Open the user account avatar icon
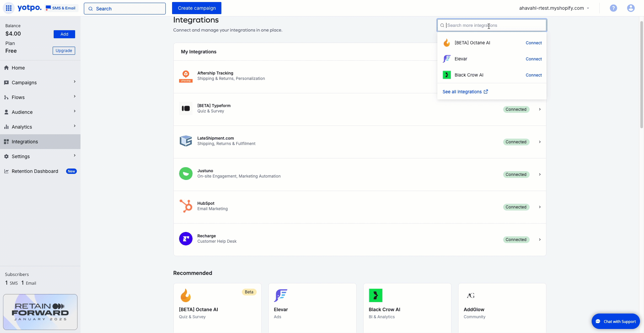Image resolution: width=644 pixels, height=333 pixels. pos(631,8)
